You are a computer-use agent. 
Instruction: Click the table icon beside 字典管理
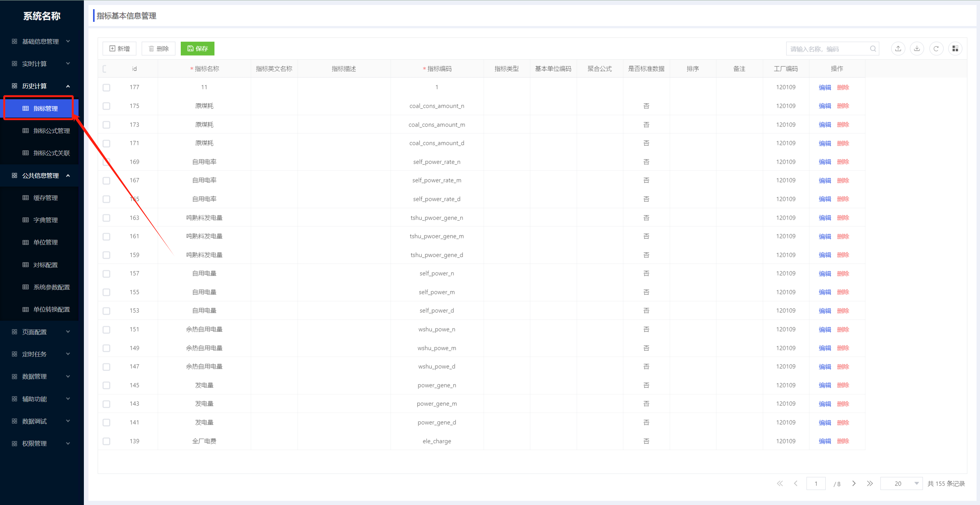coord(26,220)
